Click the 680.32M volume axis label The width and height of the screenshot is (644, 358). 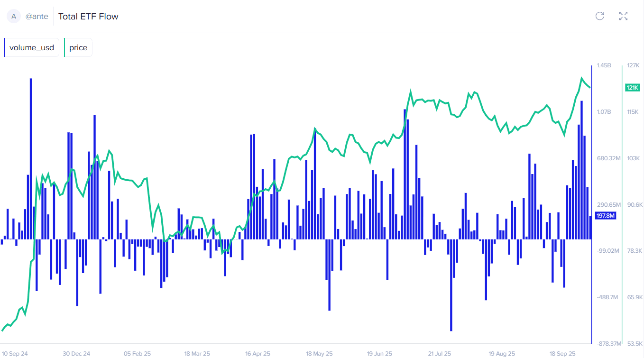pyautogui.click(x=608, y=158)
